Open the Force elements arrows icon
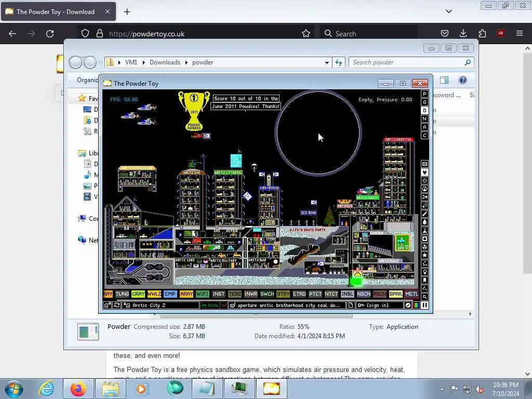 (424, 197)
